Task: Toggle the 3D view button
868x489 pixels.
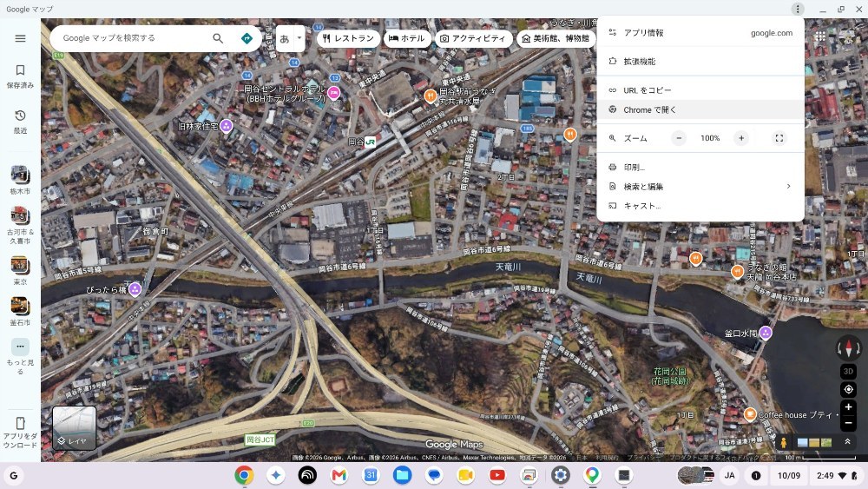Action: [x=848, y=371]
